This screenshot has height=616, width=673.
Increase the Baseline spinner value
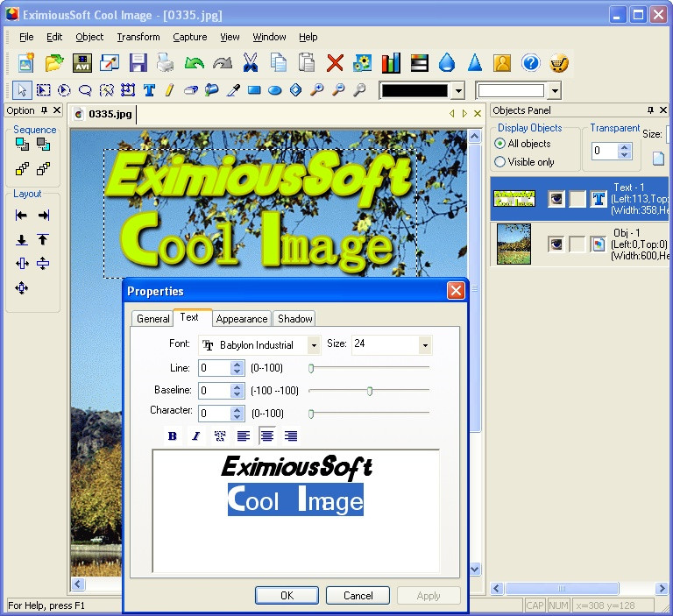[237, 386]
